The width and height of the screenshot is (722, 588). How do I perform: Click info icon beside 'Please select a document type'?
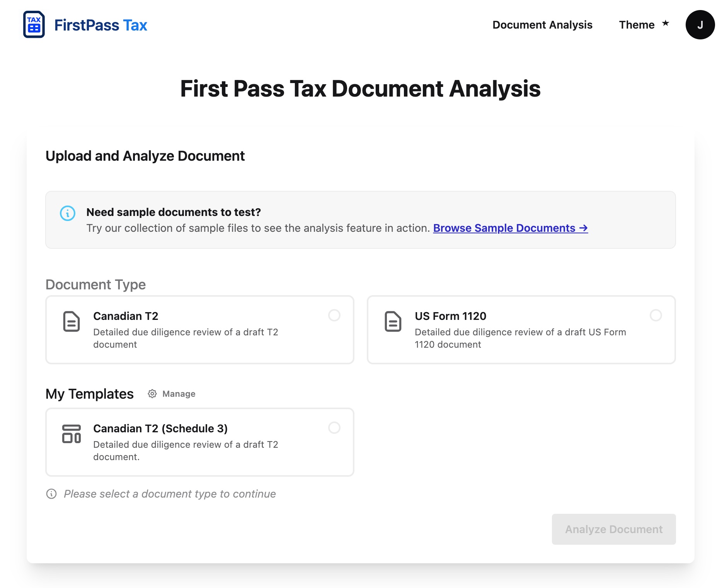pyautogui.click(x=51, y=494)
